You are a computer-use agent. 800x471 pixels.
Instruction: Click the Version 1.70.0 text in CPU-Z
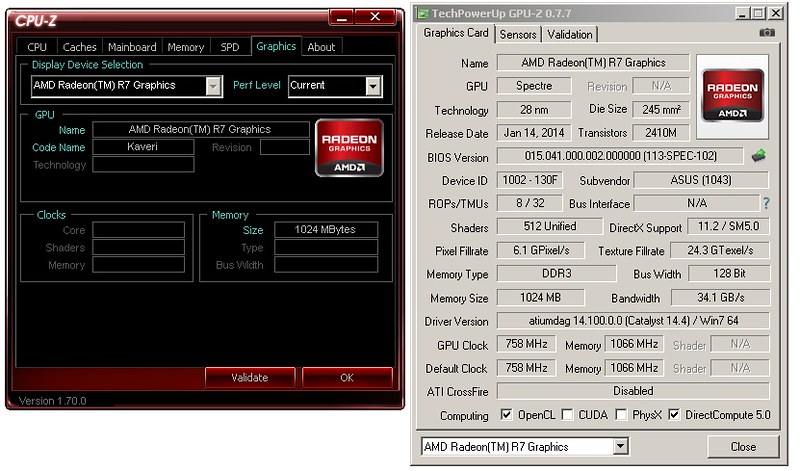[x=53, y=401]
